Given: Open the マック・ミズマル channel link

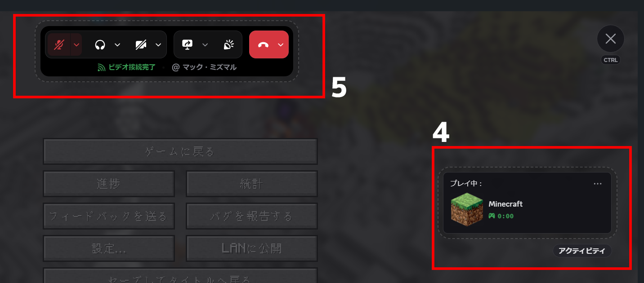Looking at the screenshot, I should (204, 67).
